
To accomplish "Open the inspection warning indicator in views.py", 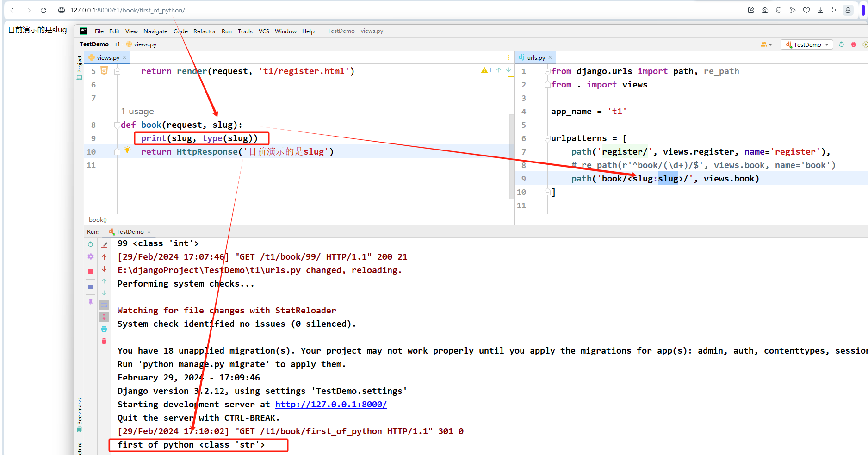I will (486, 70).
